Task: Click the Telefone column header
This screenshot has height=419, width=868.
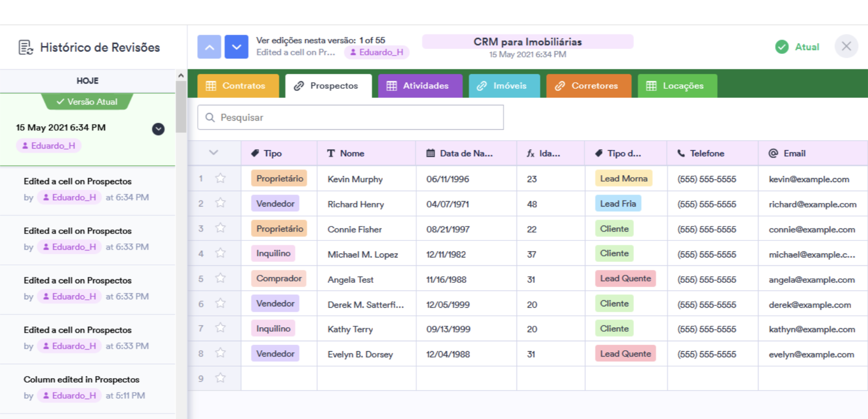Action: (x=712, y=153)
